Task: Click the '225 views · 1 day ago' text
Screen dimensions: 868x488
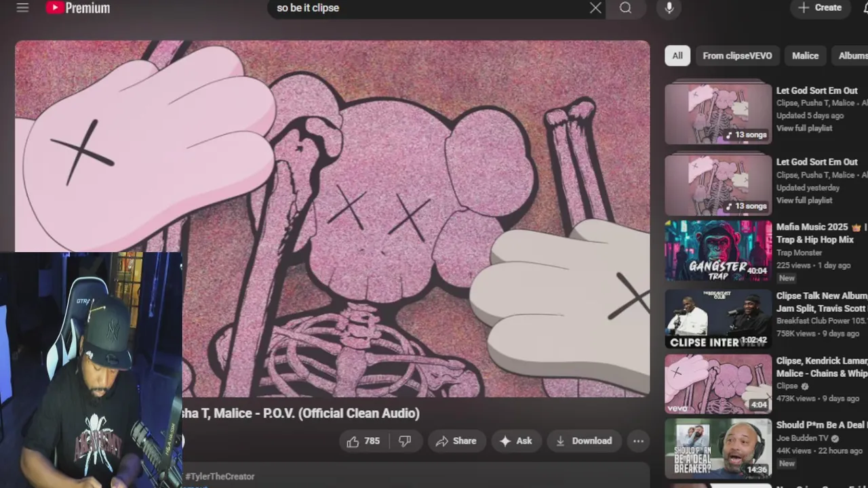Action: [x=813, y=266]
